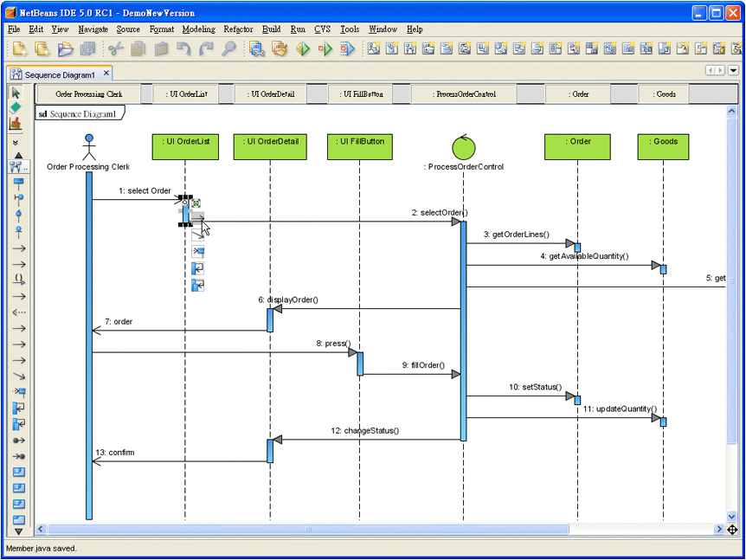Open the Refactor menu

click(x=238, y=29)
